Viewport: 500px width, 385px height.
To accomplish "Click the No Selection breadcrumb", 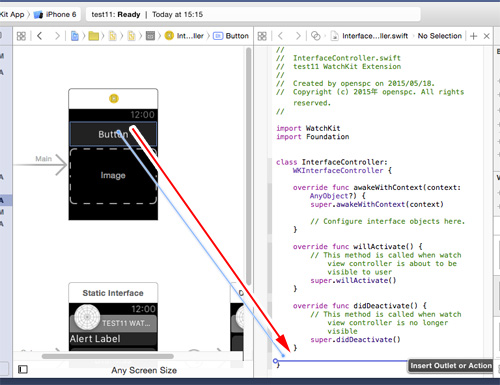I will (x=440, y=36).
